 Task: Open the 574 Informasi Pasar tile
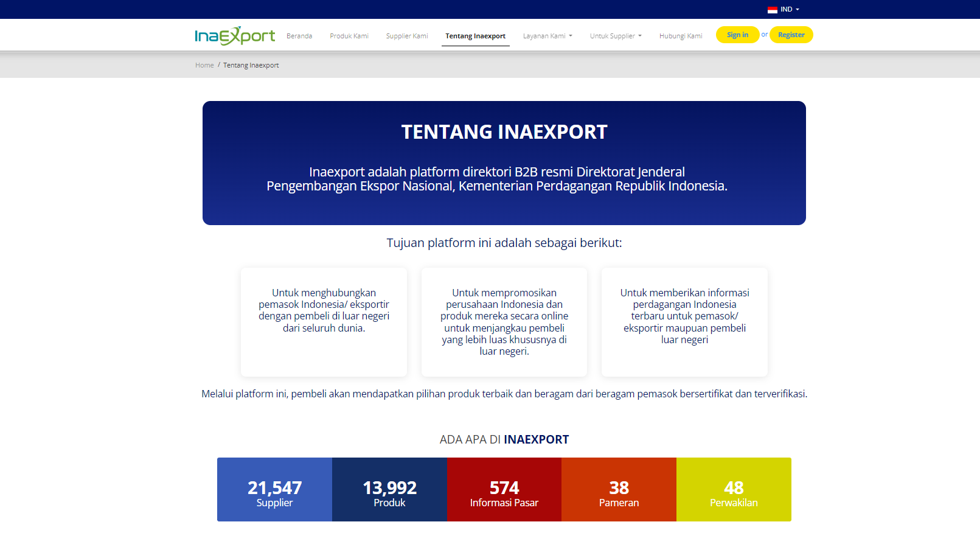504,489
